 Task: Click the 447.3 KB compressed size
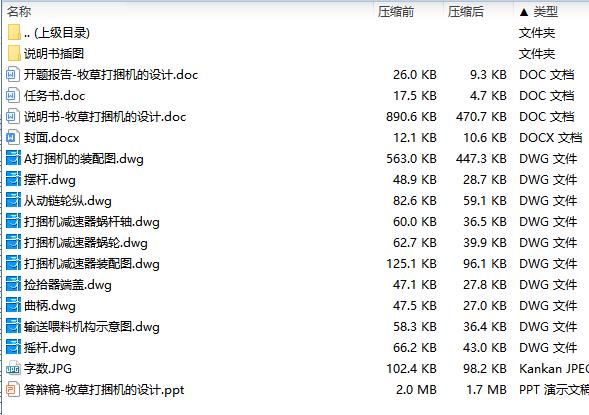481,159
